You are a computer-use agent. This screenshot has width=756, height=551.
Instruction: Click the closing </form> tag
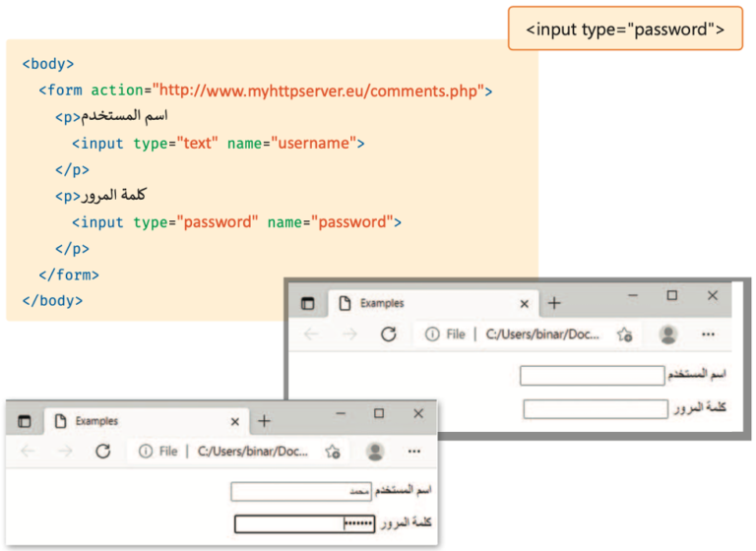(69, 275)
